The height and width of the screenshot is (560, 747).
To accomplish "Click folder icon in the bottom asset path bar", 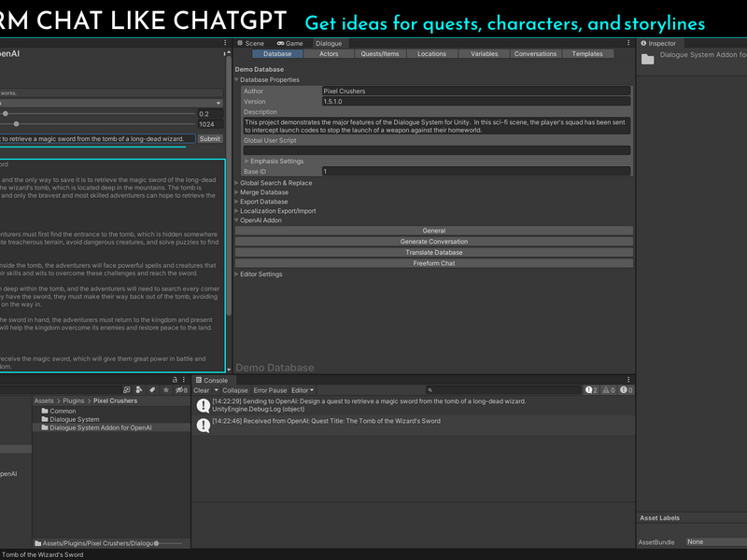I will coord(38,543).
